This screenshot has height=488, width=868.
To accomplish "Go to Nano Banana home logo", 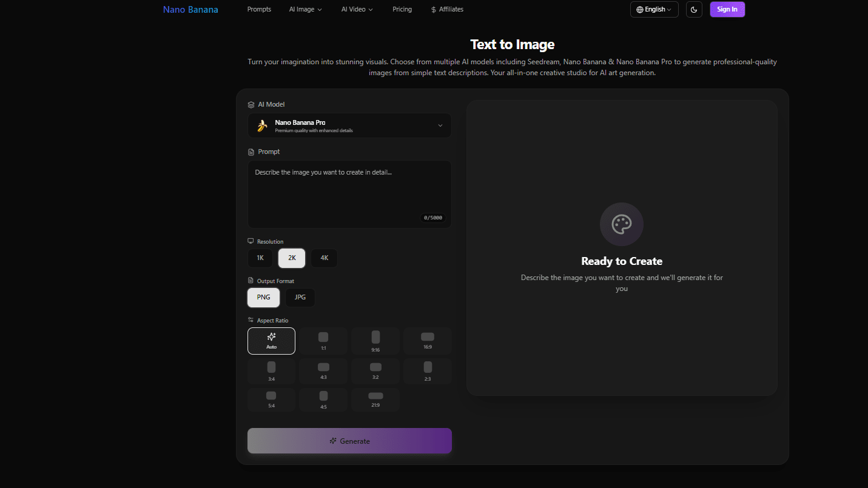I will pos(190,10).
